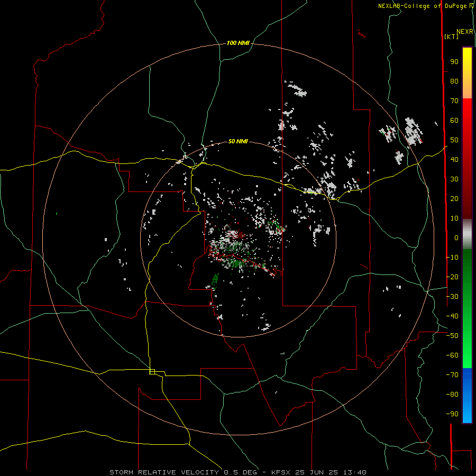Pick the gray zero-velocity segment of the color bar
Screen dimensions: 476x476
[x=467, y=234]
